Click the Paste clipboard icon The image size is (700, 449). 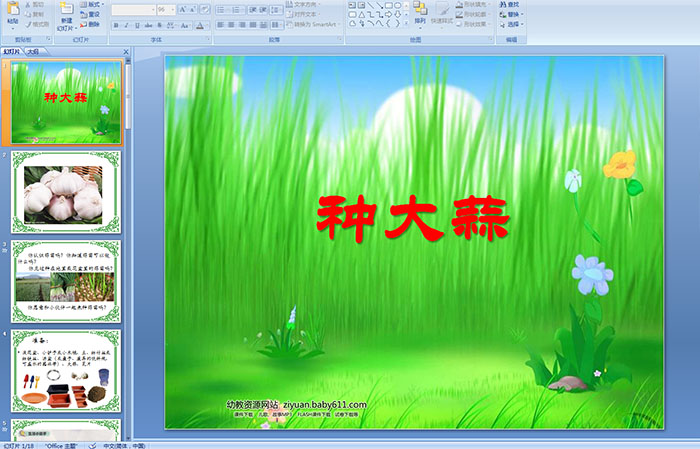pyautogui.click(x=13, y=10)
